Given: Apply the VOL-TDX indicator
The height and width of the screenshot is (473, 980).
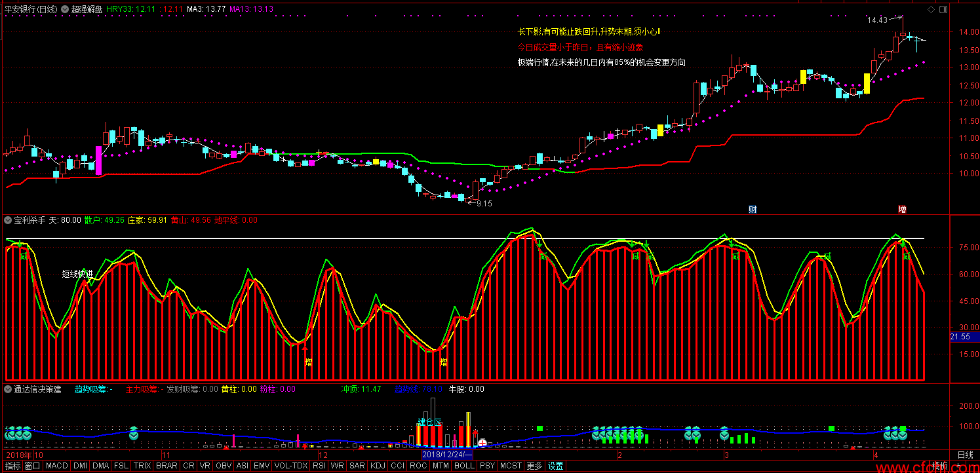Looking at the screenshot, I should point(291,466).
